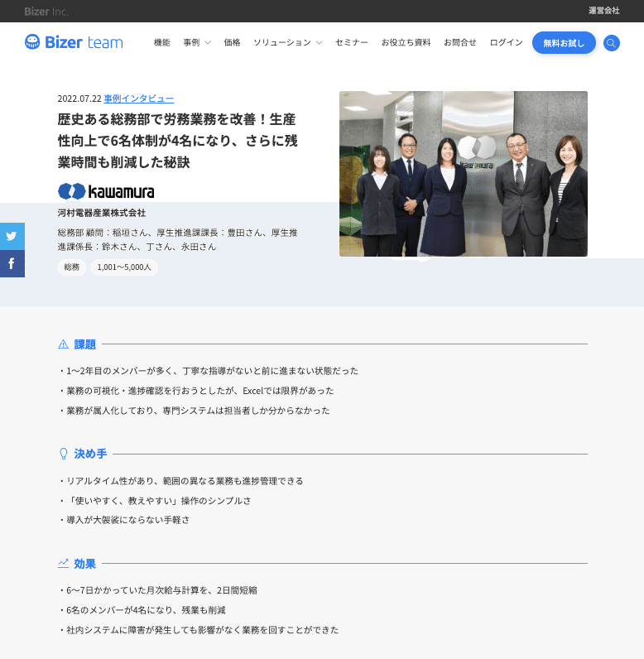The image size is (644, 659).
Task: Open the 価格 page
Action: click(x=232, y=42)
